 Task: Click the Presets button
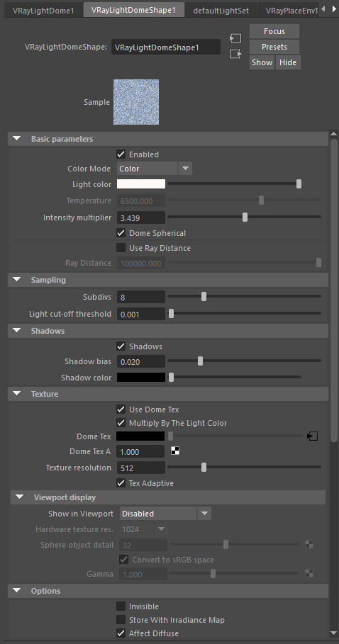click(x=274, y=47)
